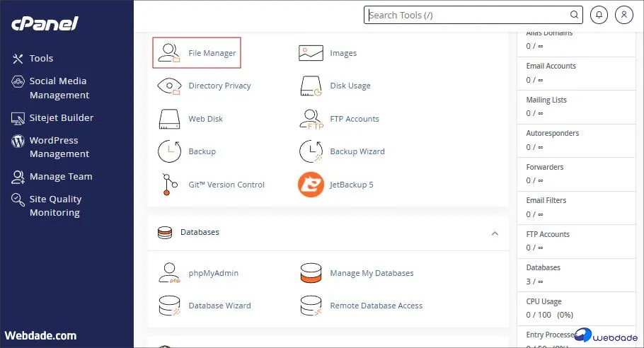Click the Remote Database Access link
This screenshot has width=644, height=348.
(x=376, y=306)
